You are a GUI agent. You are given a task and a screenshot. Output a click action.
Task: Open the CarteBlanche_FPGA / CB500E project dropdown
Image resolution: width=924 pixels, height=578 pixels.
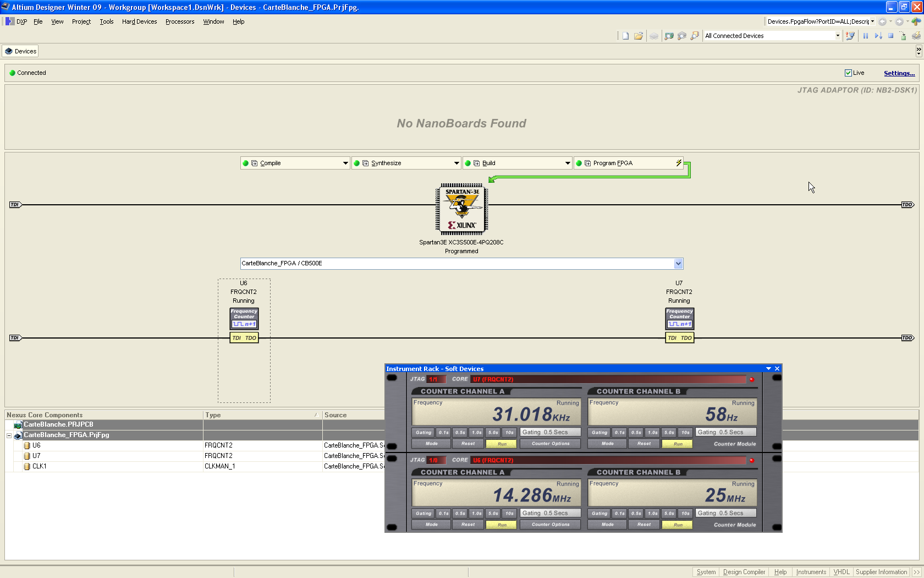679,264
